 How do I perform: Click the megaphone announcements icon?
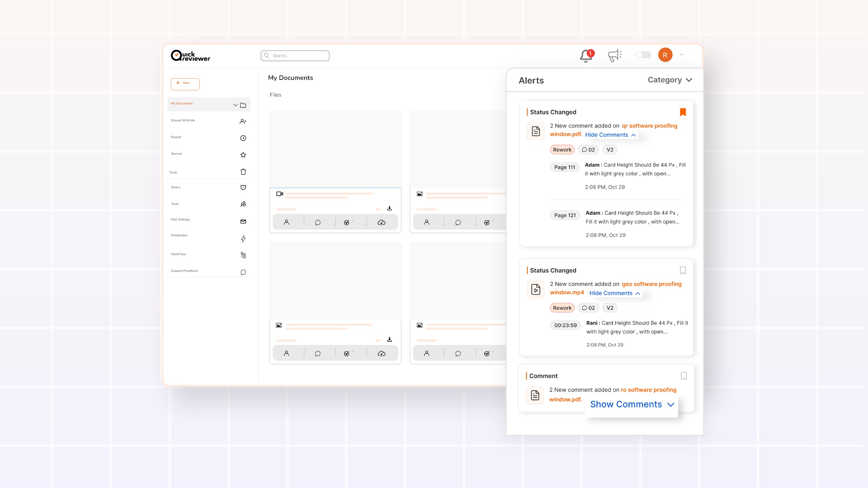tap(614, 56)
